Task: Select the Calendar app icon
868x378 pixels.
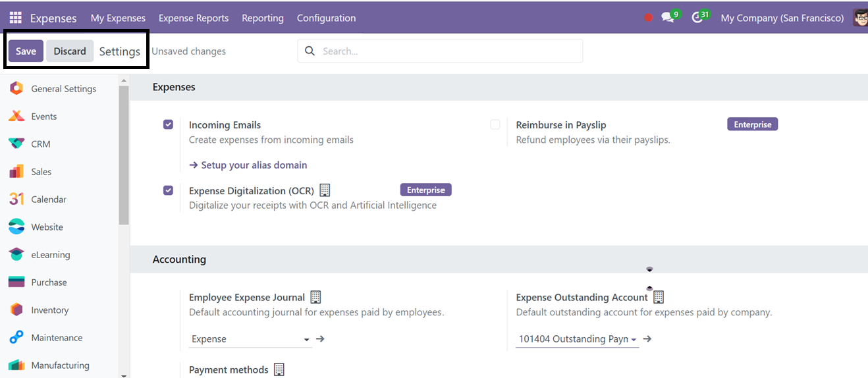Action: click(16, 199)
